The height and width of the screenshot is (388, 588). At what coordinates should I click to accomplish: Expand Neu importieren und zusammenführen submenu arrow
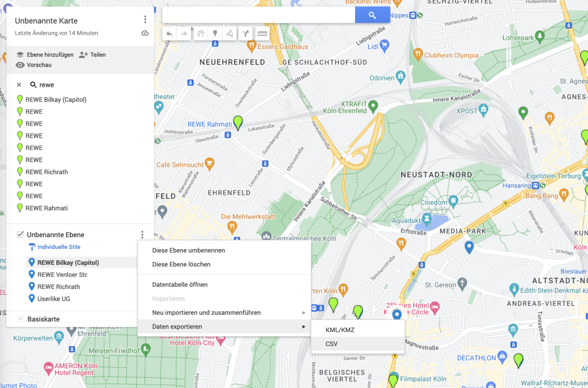303,313
